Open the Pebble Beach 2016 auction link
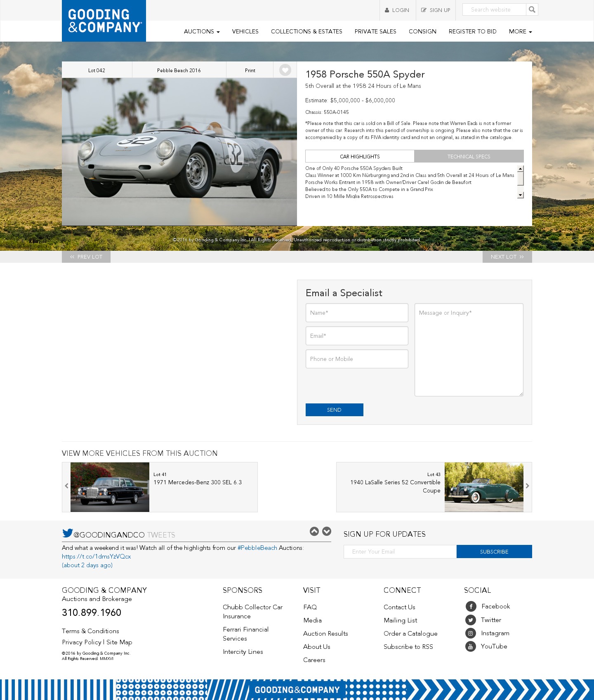The image size is (594, 700). coord(179,70)
